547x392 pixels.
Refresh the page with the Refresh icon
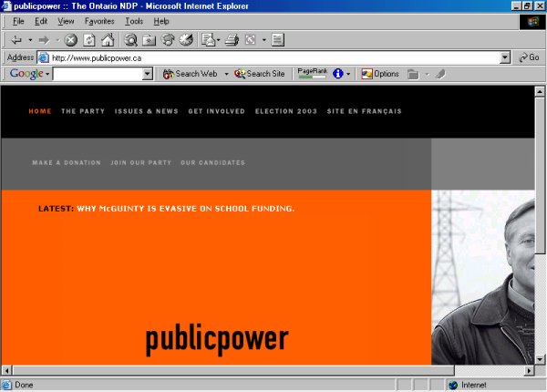[x=89, y=40]
